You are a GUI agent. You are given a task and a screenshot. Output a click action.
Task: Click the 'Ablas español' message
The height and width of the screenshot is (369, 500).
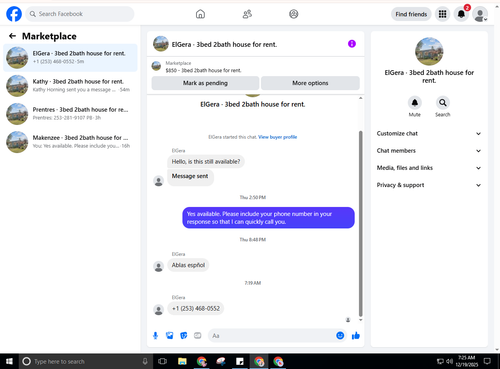pos(188,265)
